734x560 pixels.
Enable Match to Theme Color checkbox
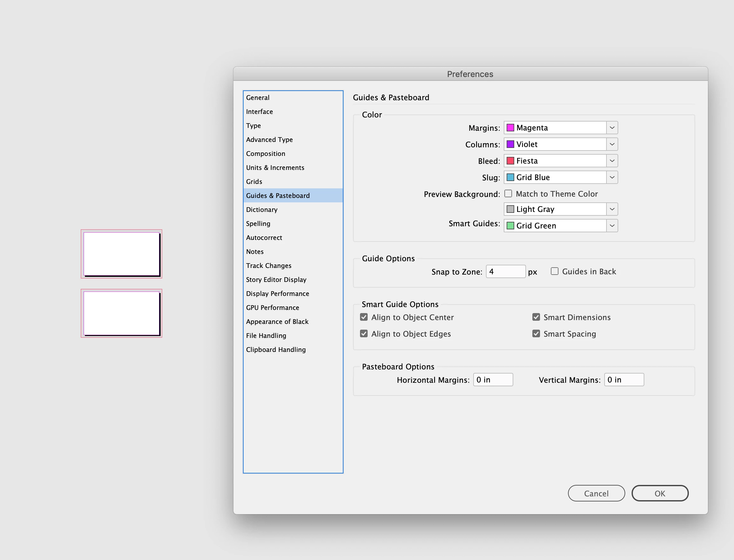pyautogui.click(x=508, y=194)
